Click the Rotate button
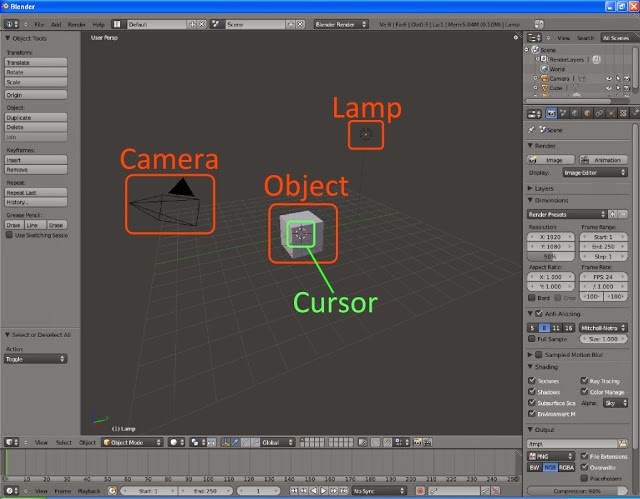The width and height of the screenshot is (640, 499). coord(36,72)
